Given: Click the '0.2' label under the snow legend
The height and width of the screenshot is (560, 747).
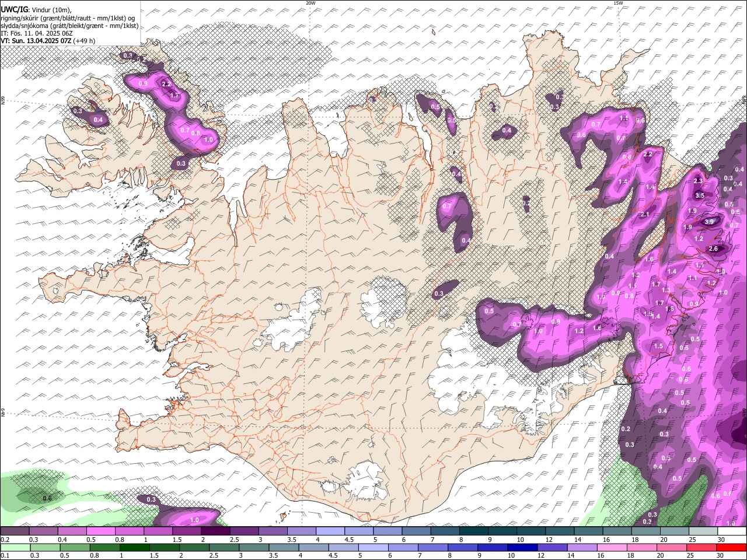Looking at the screenshot, I should tap(5, 540).
